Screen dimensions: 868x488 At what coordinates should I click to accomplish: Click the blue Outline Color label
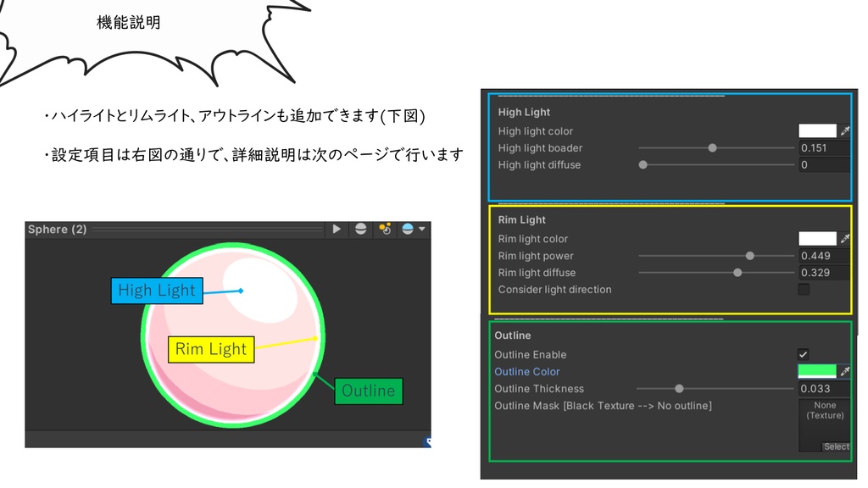pos(527,371)
